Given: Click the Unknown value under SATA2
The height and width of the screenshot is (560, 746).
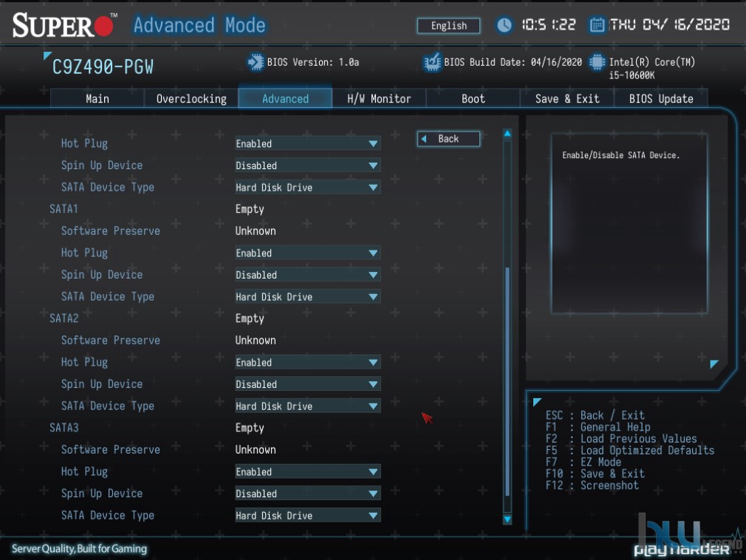Looking at the screenshot, I should point(256,341).
